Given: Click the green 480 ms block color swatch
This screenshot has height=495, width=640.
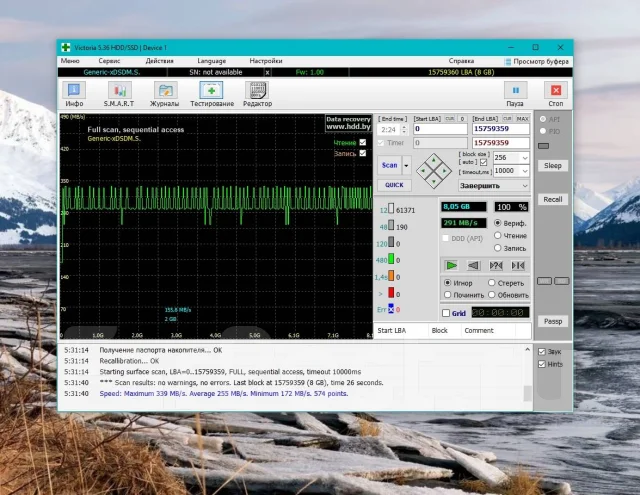Looking at the screenshot, I should coord(391,259).
